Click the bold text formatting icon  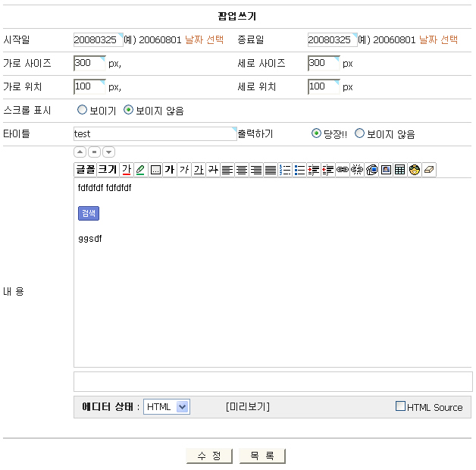pyautogui.click(x=170, y=170)
